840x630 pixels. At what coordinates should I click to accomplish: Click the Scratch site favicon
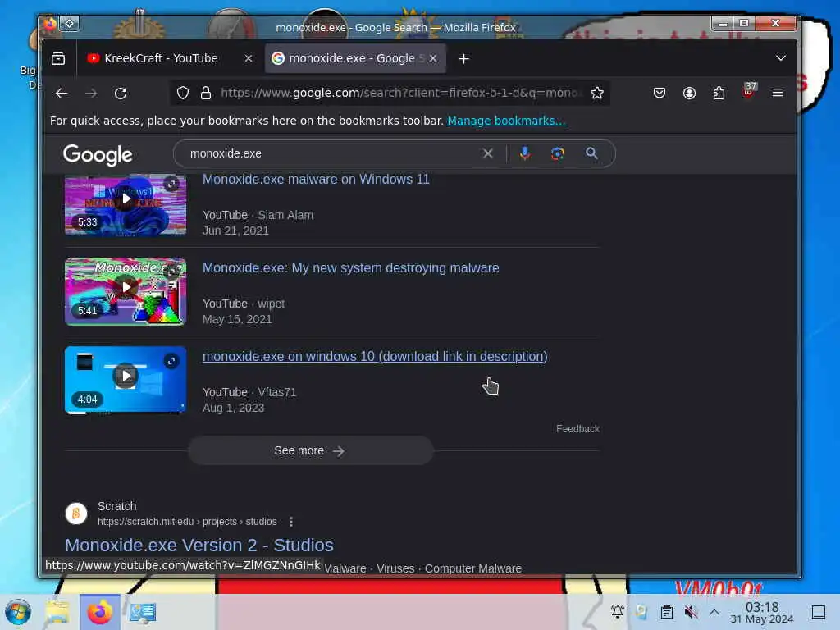coord(76,514)
